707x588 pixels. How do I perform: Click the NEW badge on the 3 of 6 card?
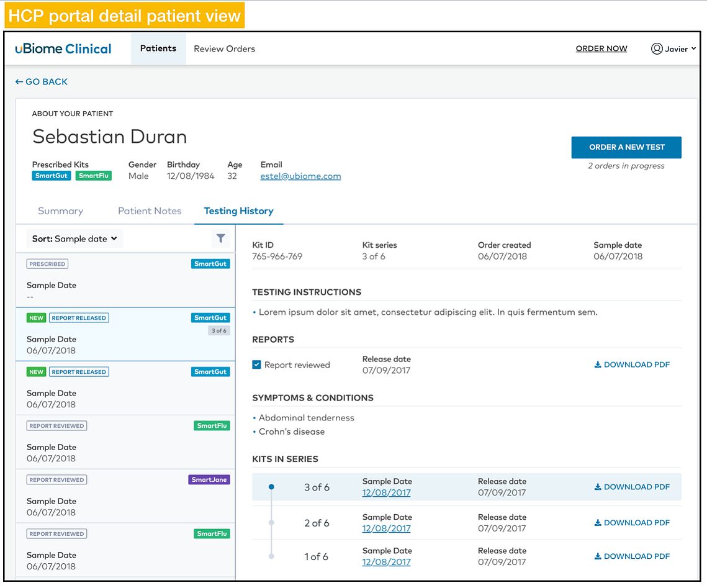coord(36,318)
